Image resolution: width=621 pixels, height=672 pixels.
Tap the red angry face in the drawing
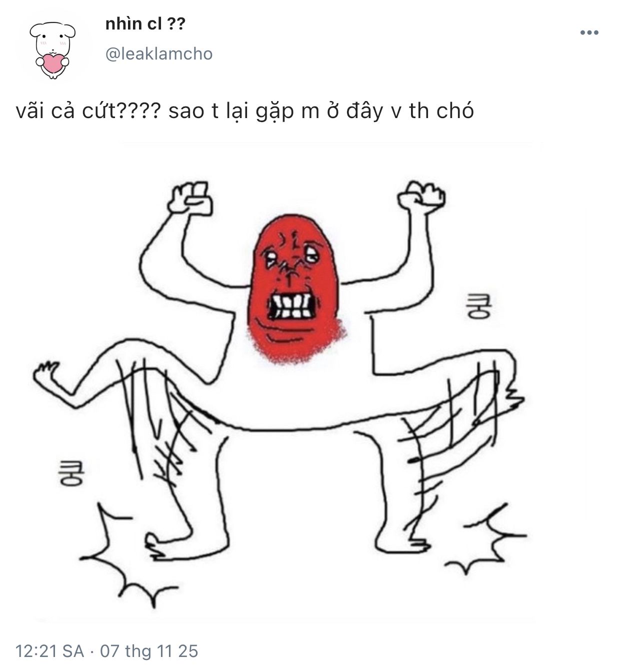296,288
